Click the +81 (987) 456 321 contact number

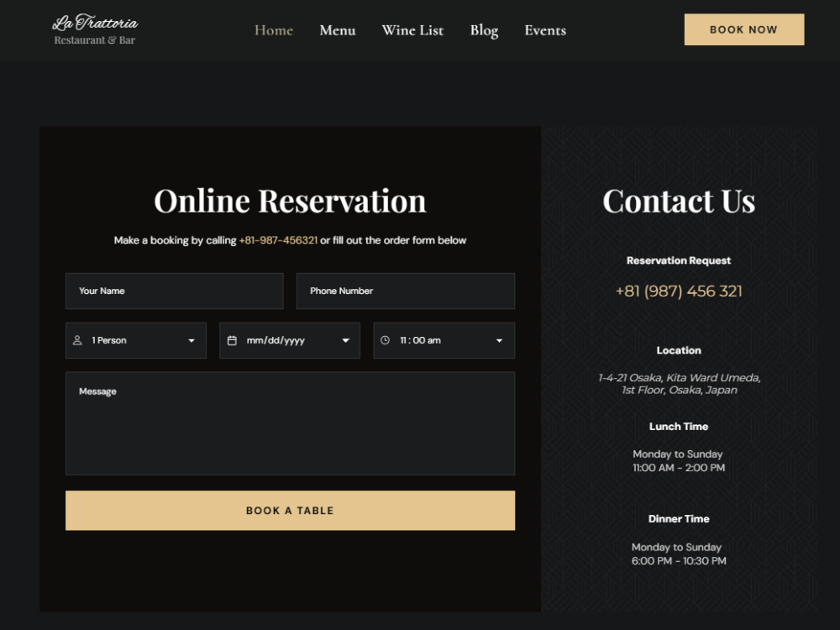(679, 291)
